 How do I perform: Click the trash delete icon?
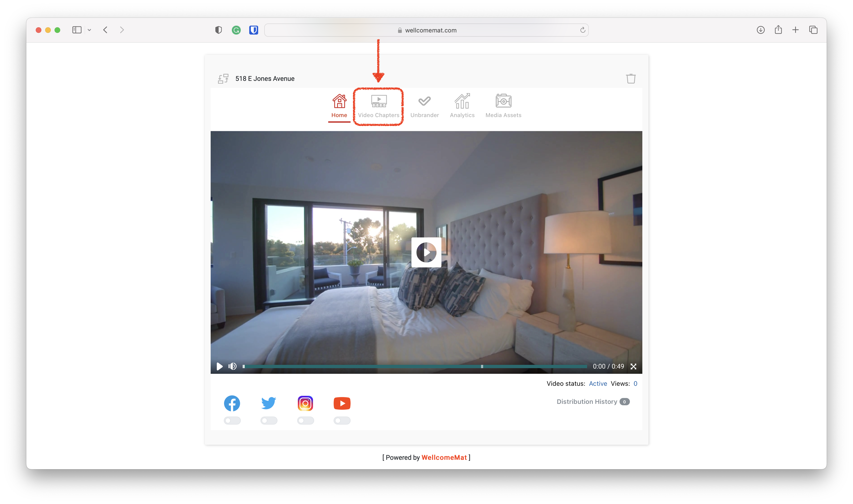click(631, 79)
